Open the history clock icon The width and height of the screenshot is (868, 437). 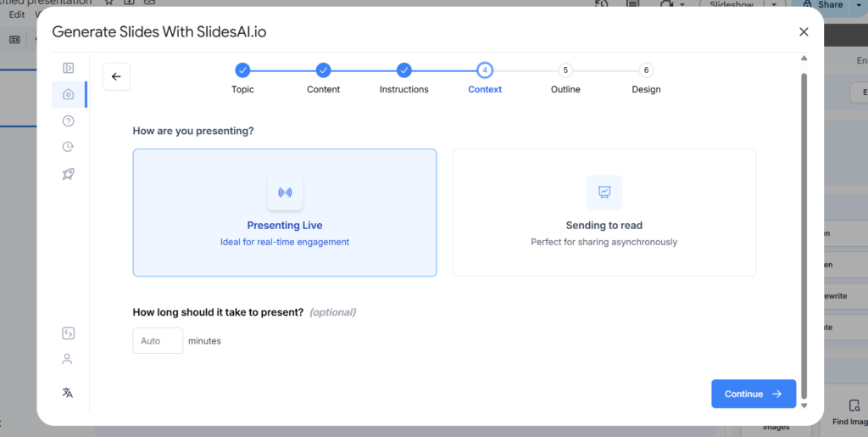69,147
